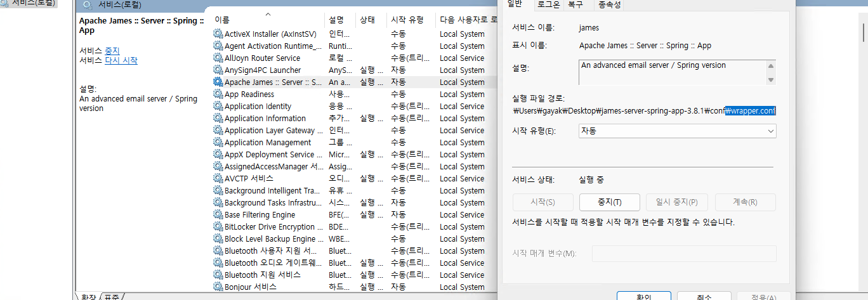Click the 다시 시작 service link
The width and height of the screenshot is (868, 300).
[x=121, y=60]
